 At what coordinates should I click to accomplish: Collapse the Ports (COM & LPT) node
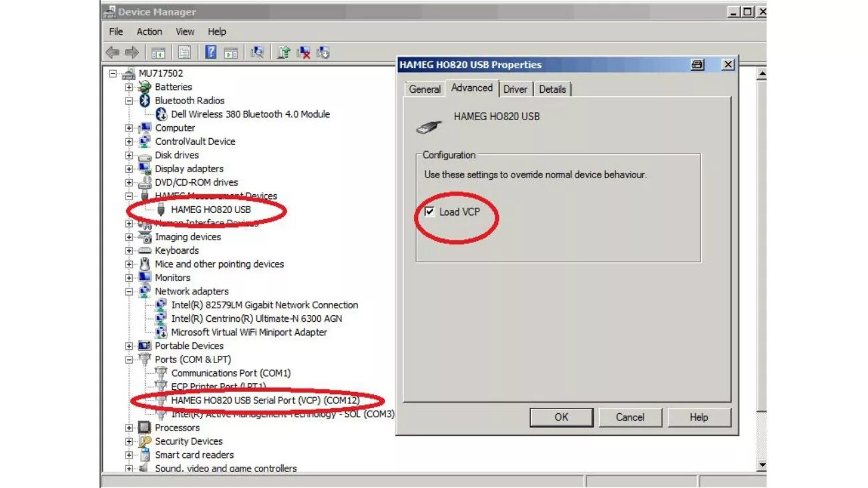coord(129,359)
